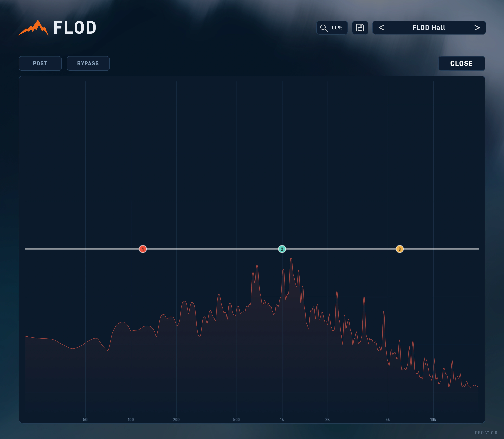This screenshot has width=504, height=439.
Task: Click the magnifier zoom 100% control
Action: pyautogui.click(x=332, y=28)
